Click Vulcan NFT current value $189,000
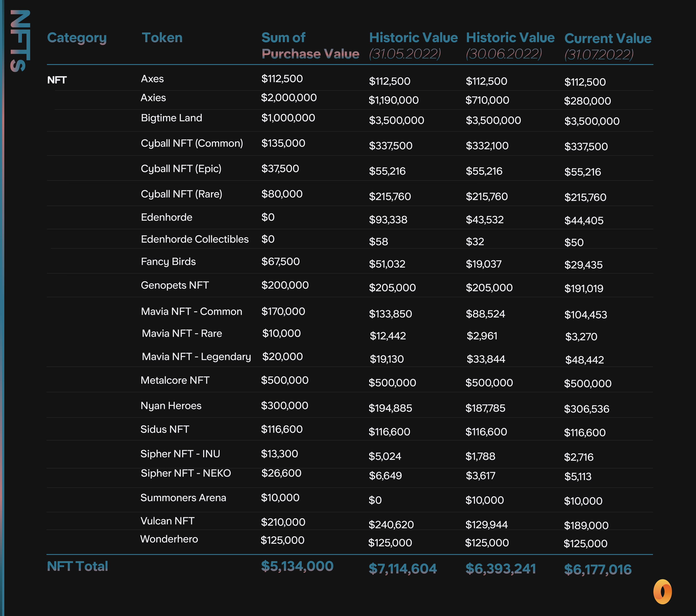Viewport: 696px width, 616px height. (x=586, y=525)
